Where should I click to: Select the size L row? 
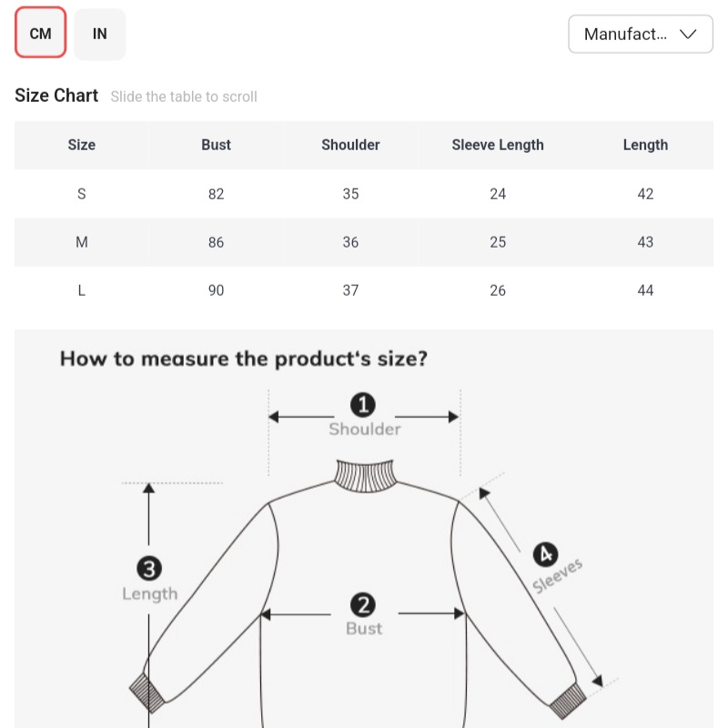(82, 290)
